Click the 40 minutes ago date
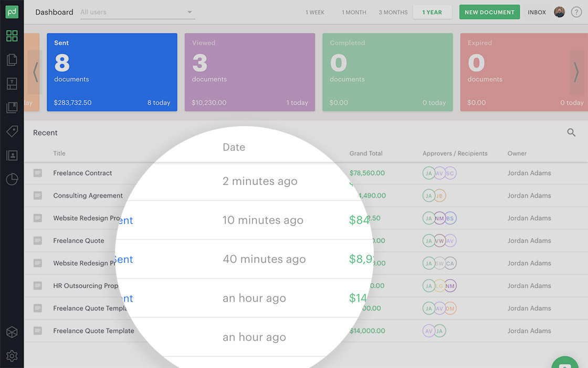Screen dimensions: 588x368 pyautogui.click(x=265, y=260)
